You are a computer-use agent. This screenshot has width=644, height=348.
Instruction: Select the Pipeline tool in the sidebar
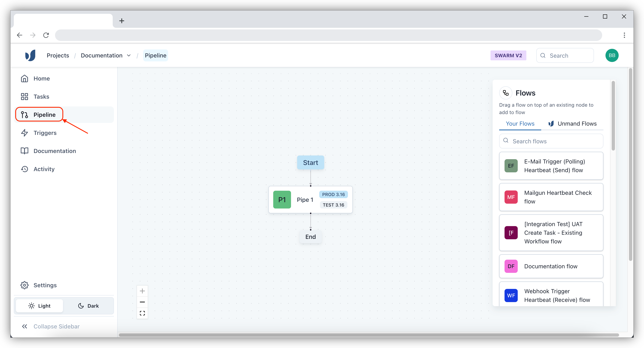44,114
